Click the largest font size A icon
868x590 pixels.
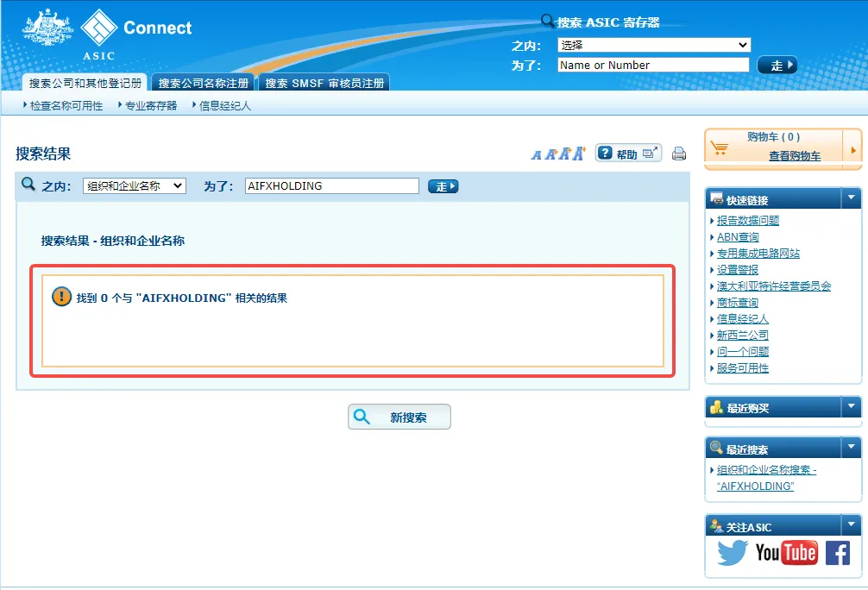coord(579,154)
